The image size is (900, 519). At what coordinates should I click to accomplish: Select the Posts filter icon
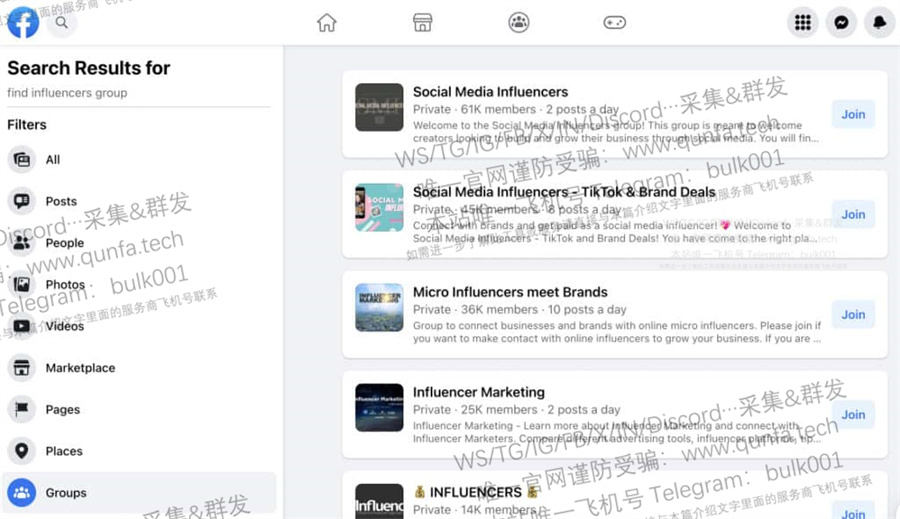pyautogui.click(x=22, y=201)
